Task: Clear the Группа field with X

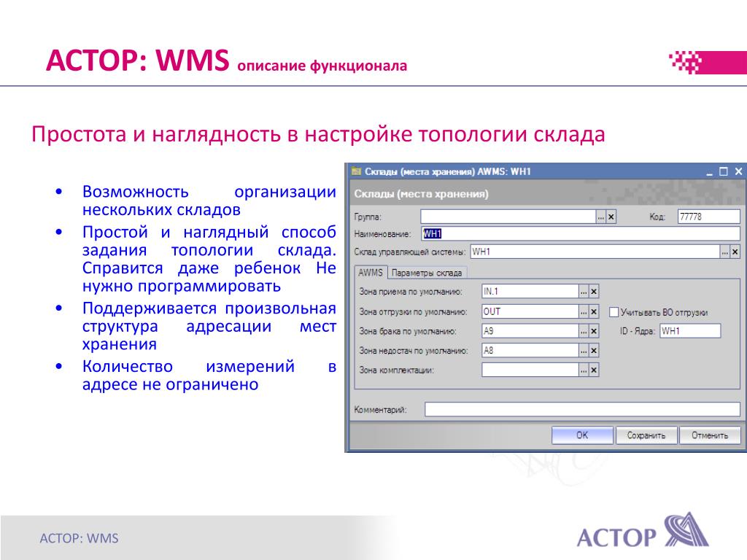Action: (611, 217)
